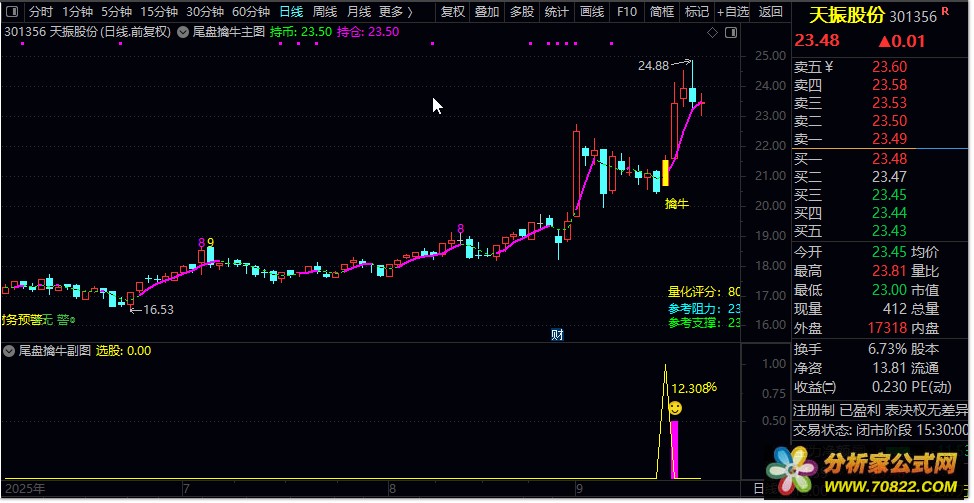Screen dimensions: 974x503
Task: Click the 16.53 low price label
Action: click(158, 309)
